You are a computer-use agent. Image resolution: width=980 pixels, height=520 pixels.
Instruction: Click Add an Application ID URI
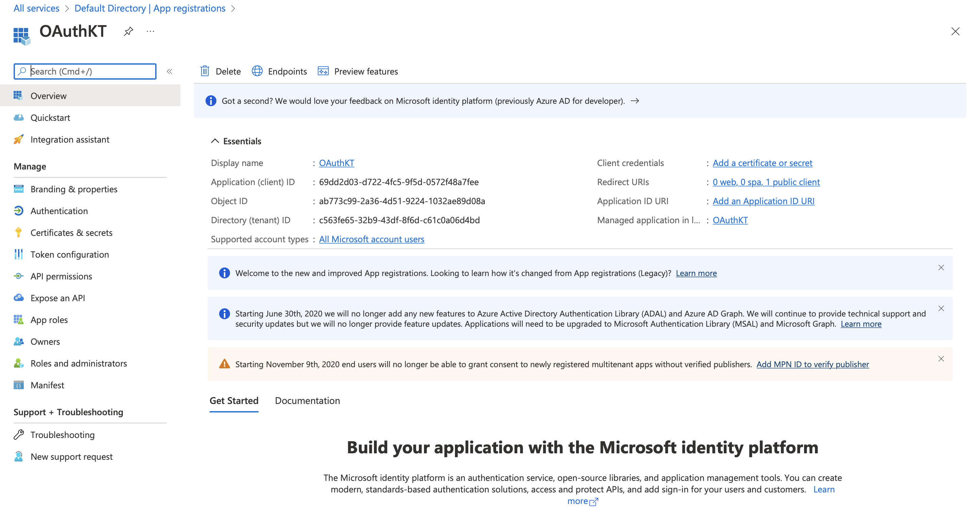tap(764, 201)
